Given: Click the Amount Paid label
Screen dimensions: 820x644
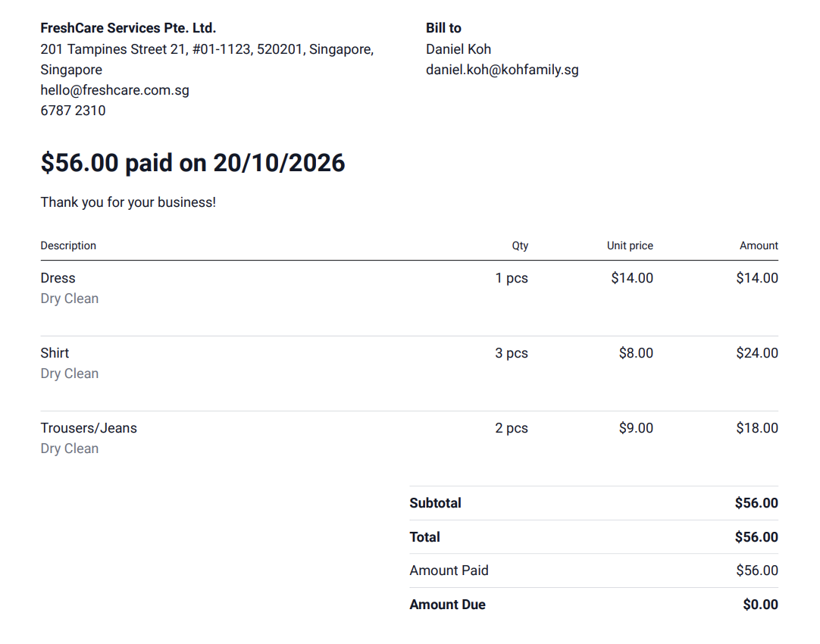Looking at the screenshot, I should click(x=449, y=571).
